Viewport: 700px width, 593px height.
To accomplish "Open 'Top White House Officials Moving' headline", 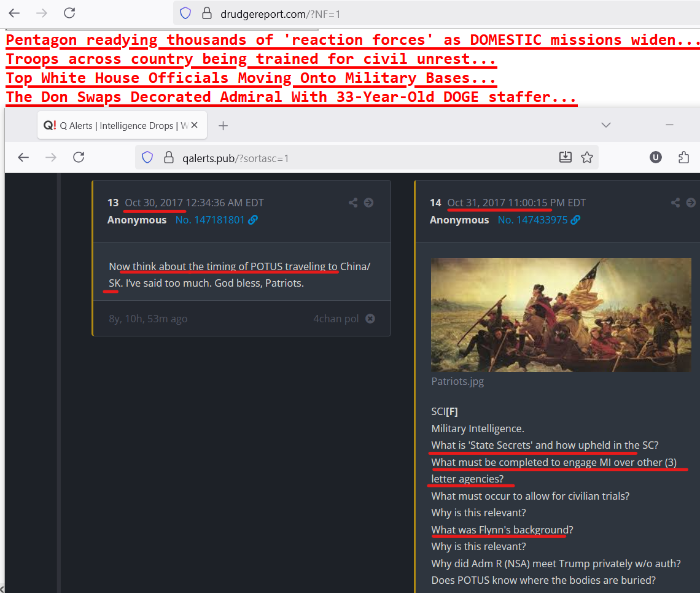I will pyautogui.click(x=251, y=78).
